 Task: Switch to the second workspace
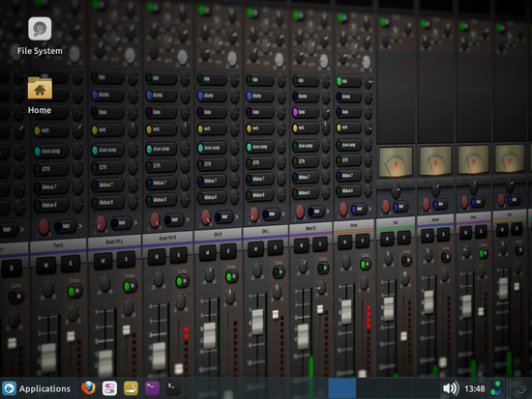click(369, 388)
